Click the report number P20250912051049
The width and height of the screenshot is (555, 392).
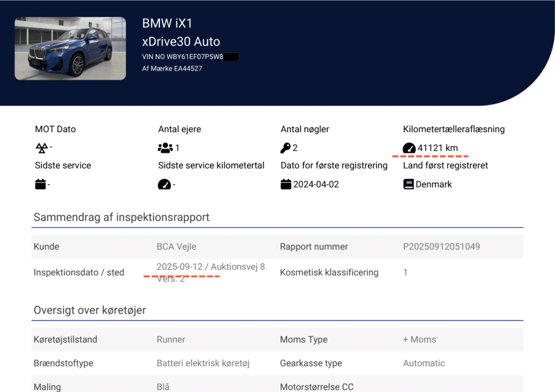pos(441,247)
